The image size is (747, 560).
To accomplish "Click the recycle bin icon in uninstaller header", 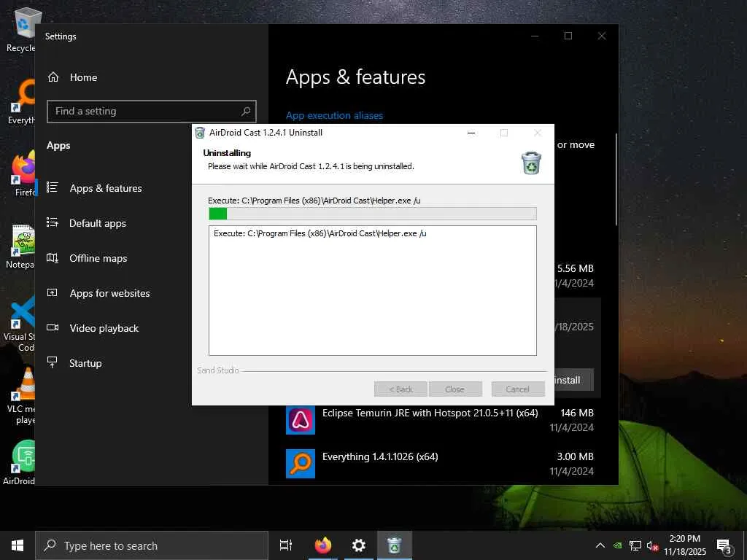I will click(x=531, y=163).
